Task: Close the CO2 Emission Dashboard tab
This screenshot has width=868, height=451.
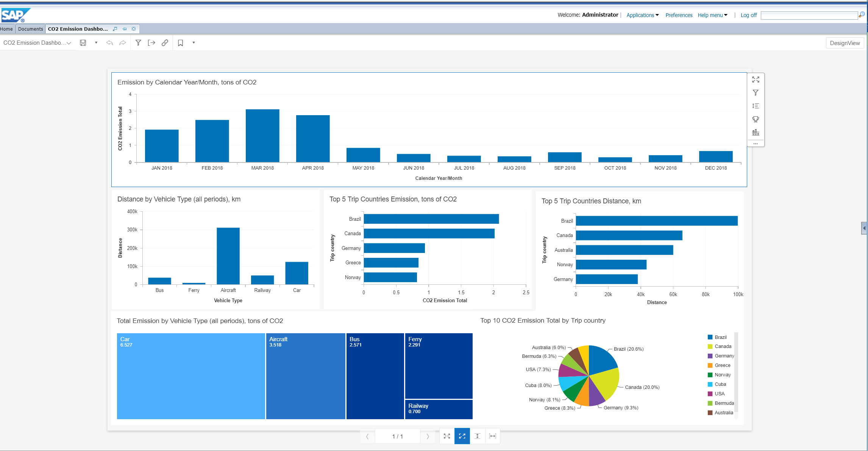Action: pyautogui.click(x=134, y=29)
